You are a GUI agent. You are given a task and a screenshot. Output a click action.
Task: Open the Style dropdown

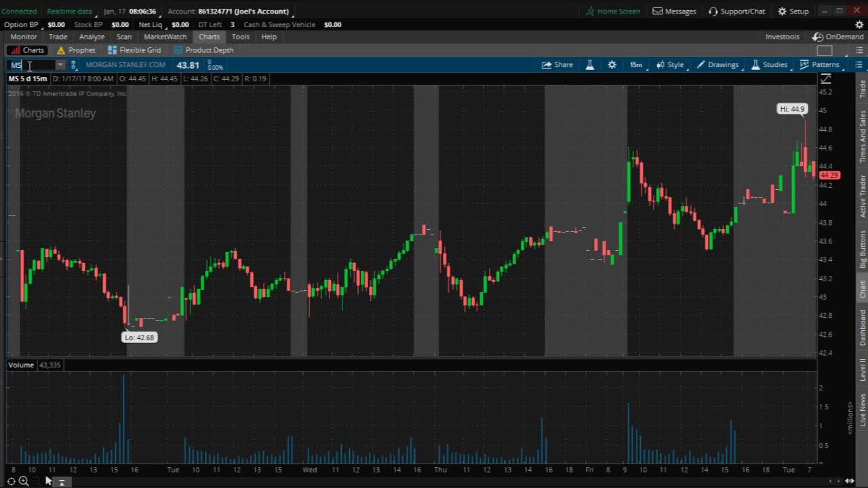pyautogui.click(x=671, y=65)
